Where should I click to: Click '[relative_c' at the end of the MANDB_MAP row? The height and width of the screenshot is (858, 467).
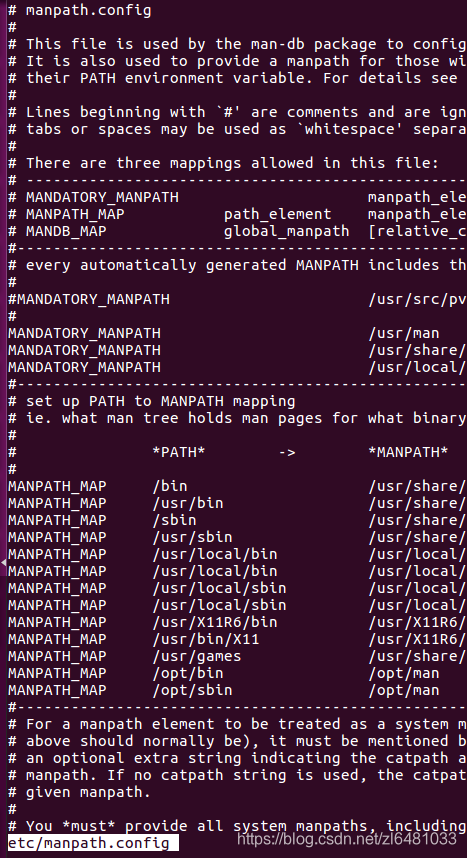(x=418, y=231)
